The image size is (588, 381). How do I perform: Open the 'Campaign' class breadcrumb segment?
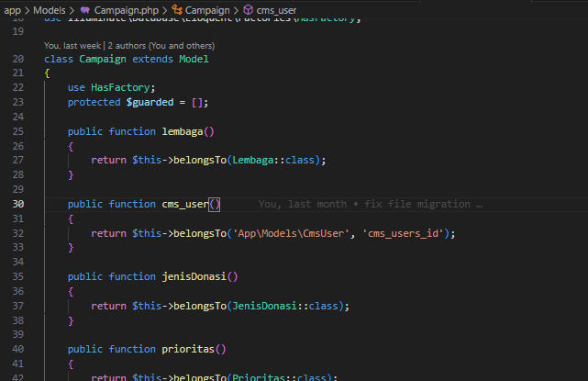[x=207, y=10]
